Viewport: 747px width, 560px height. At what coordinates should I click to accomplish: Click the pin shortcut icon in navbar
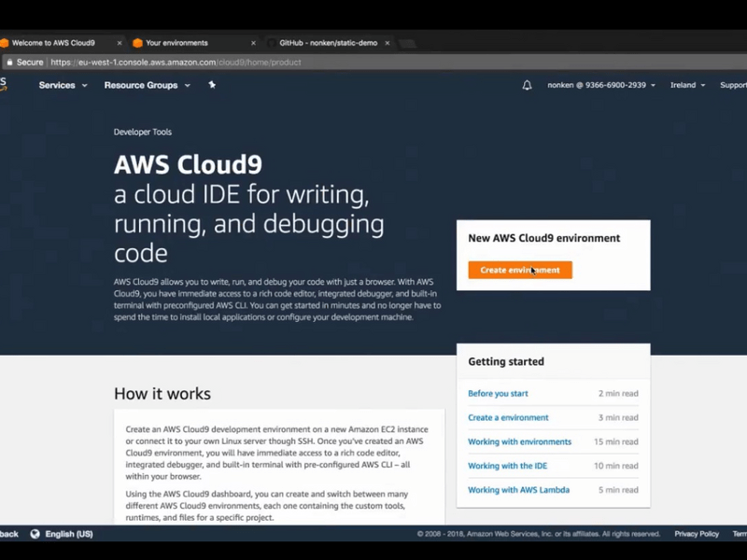212,85
